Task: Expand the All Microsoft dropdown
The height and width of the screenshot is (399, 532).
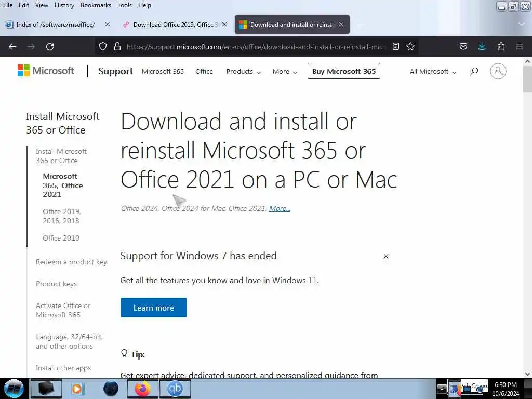Action: 433,72
